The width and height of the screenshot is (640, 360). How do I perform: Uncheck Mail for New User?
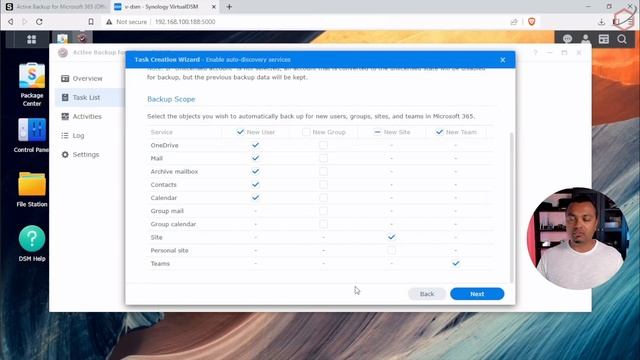[x=255, y=158]
